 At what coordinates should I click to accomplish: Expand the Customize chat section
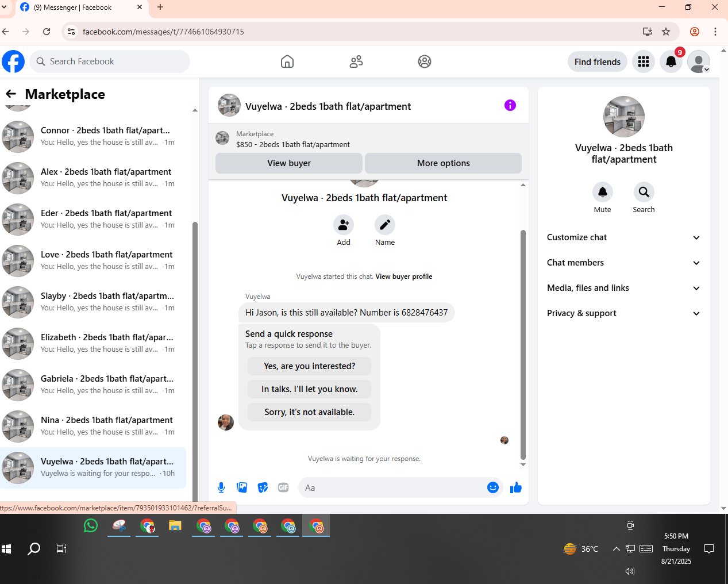624,237
